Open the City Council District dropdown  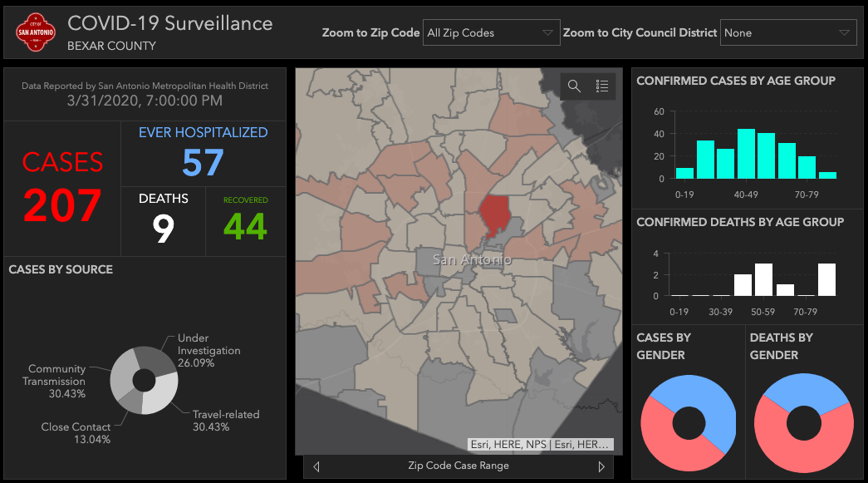[788, 32]
